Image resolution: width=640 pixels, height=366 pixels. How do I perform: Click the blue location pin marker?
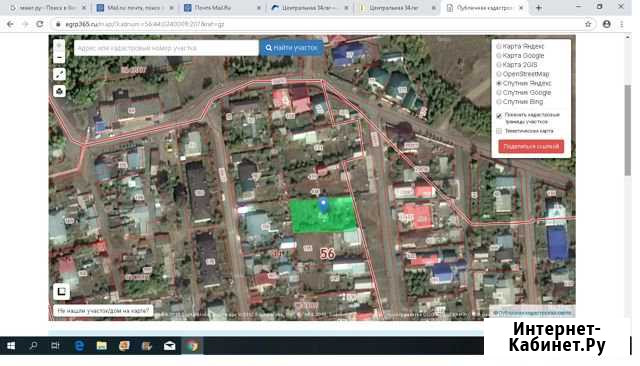tap(323, 206)
